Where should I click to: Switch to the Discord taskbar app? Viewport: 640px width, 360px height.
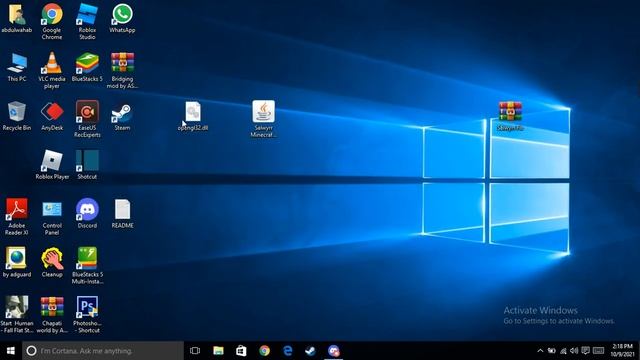[x=333, y=351]
